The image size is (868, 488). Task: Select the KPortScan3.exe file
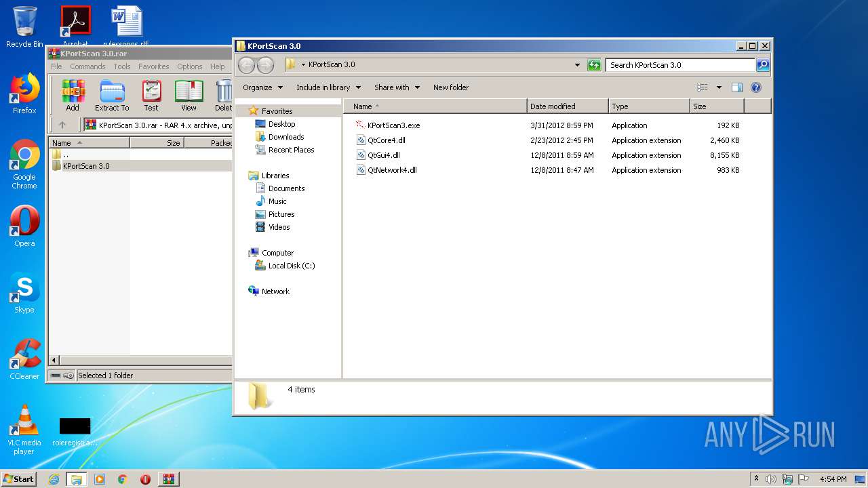coord(393,125)
